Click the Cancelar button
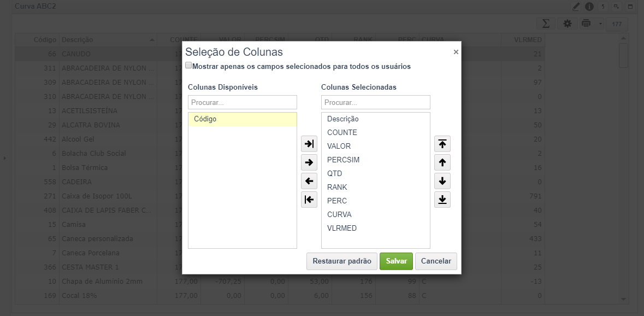This screenshot has height=316, width=644. [x=436, y=261]
